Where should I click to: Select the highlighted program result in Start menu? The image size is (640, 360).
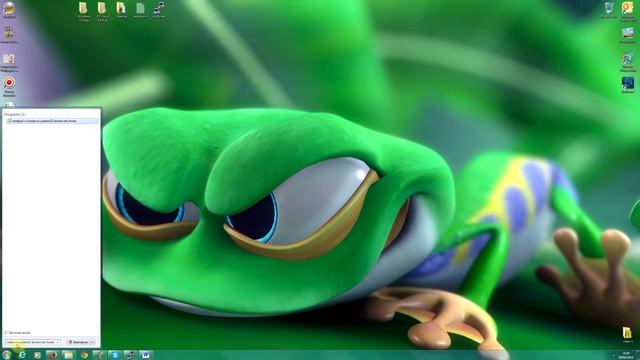[52, 121]
